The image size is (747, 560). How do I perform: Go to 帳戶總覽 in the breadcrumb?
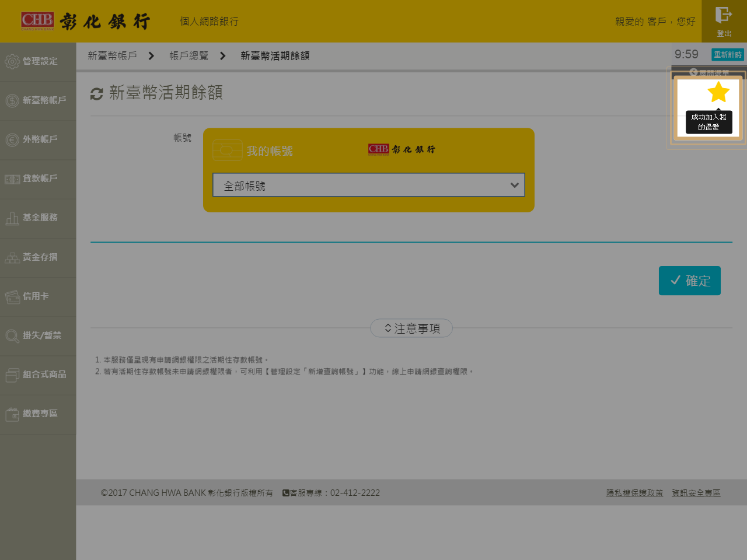pyautogui.click(x=189, y=56)
